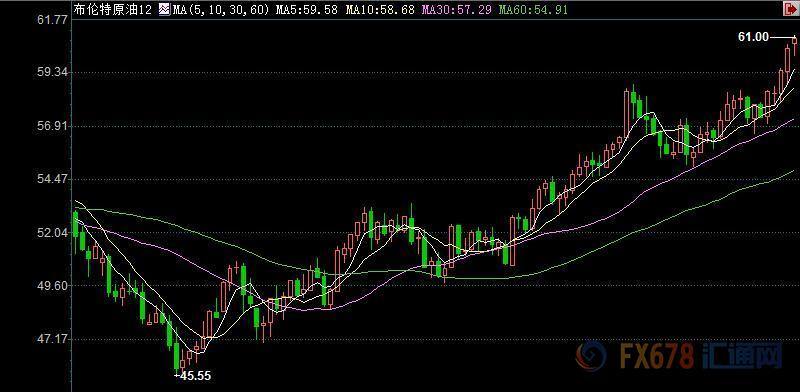The width and height of the screenshot is (800, 392).
Task: Click the 61.00 high price marker
Action: (753, 37)
